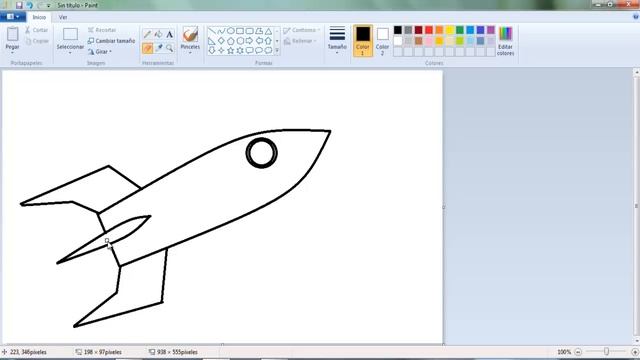Click the Seleccionar rectangle button
The height and width of the screenshot is (360, 640).
[70, 38]
